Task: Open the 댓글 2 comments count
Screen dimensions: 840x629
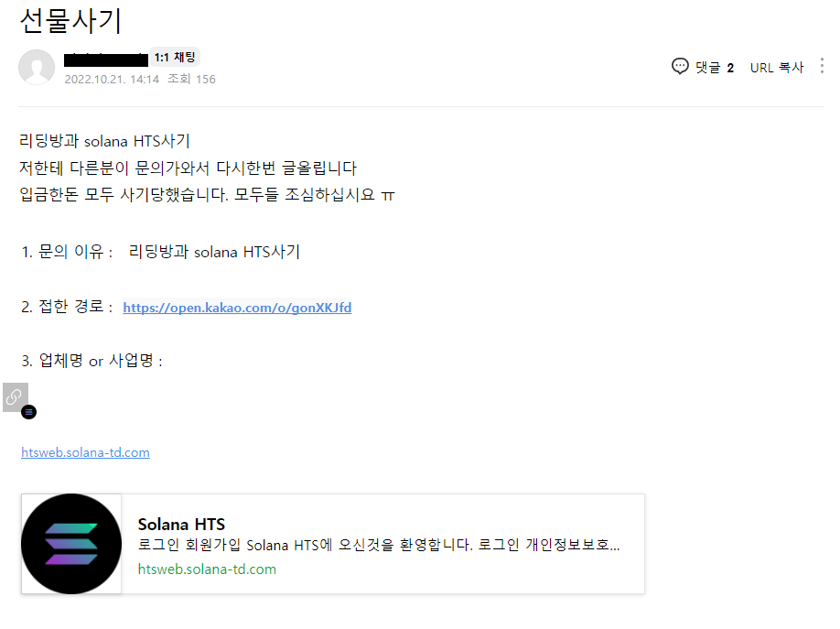Action: coord(715,67)
